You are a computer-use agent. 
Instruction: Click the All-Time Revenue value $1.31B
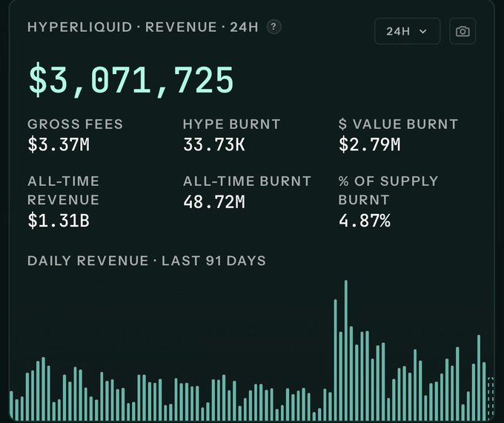tap(59, 221)
